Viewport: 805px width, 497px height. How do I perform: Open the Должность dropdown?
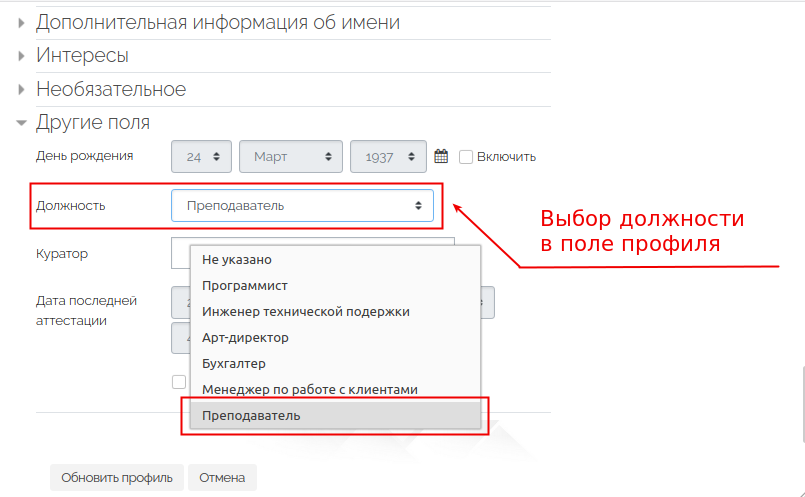coord(302,205)
